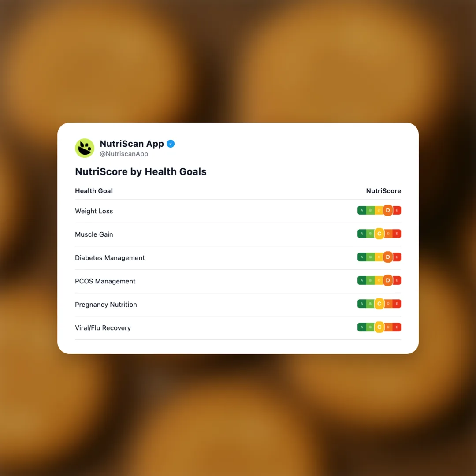Select the Muscle Gain row label
Screen dimensions: 476x476
click(94, 234)
